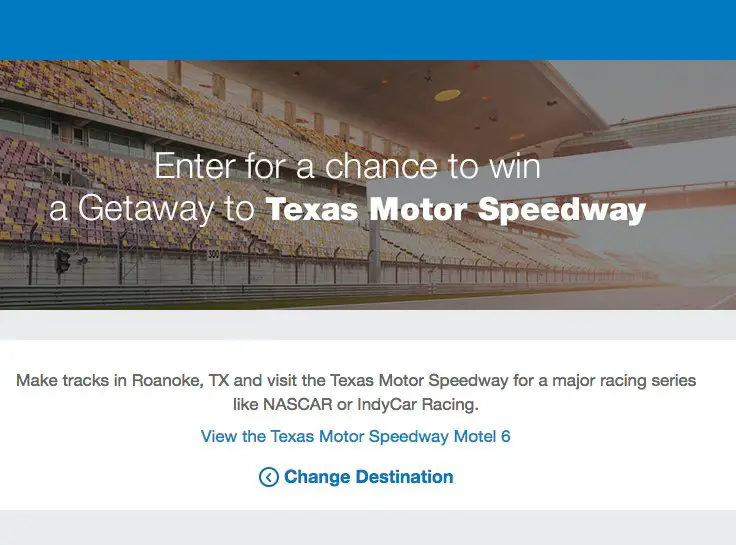
Task: Click the gray band below the hero image
Action: 368,324
